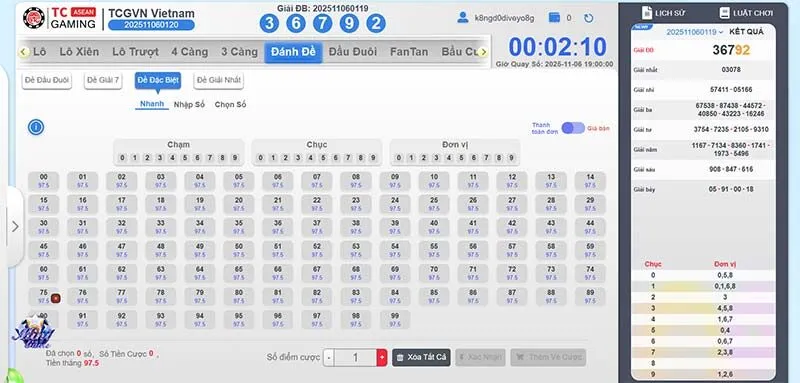The height and width of the screenshot is (383, 800).
Task: Click the blue info icon
Action: click(x=36, y=127)
